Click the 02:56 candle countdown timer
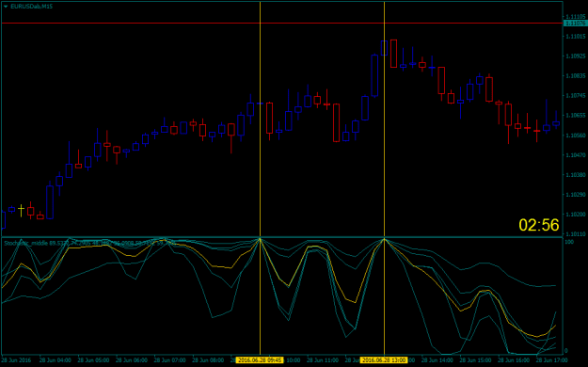Image resolution: width=588 pixels, height=367 pixels. (539, 225)
